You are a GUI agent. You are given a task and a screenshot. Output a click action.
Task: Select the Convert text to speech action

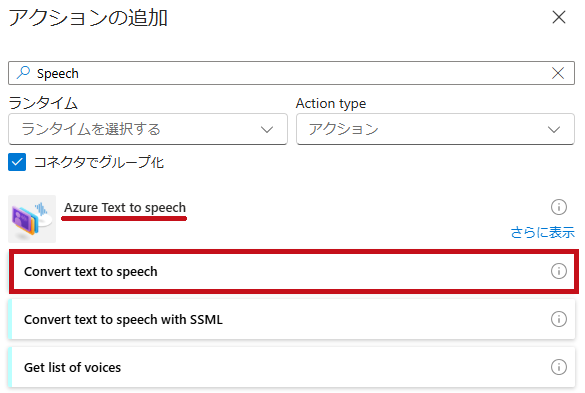(294, 271)
